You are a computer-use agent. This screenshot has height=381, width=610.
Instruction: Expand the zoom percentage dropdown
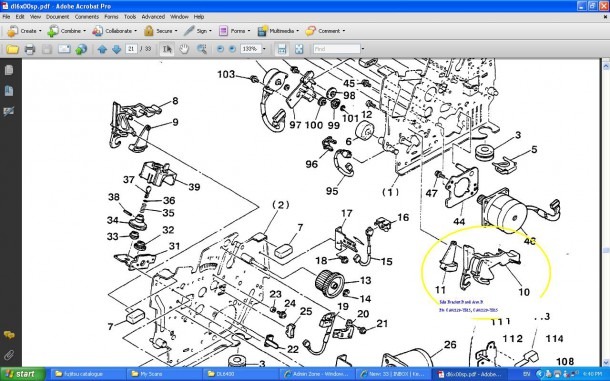(x=264, y=49)
